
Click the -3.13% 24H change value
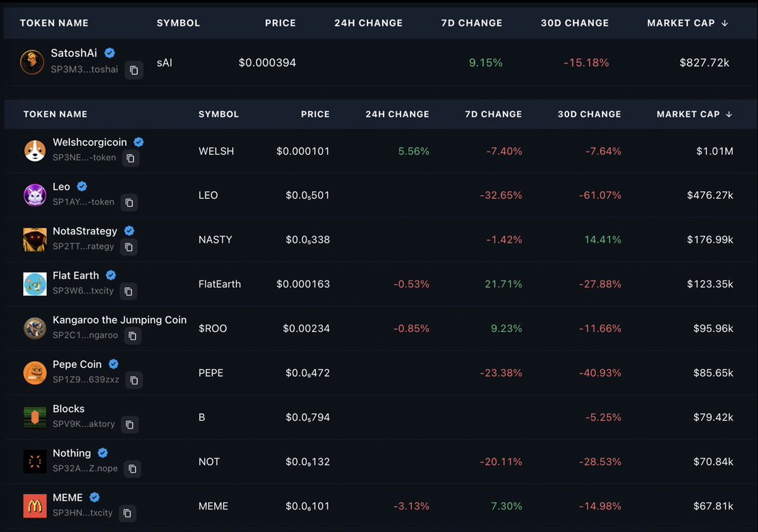(411, 506)
